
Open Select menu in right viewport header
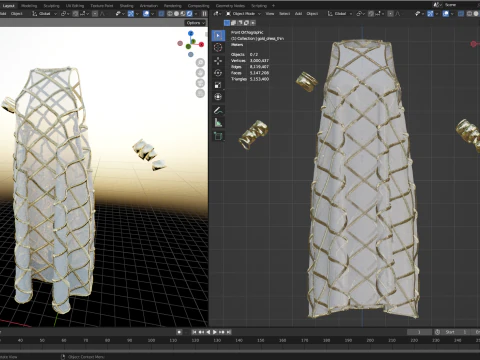[x=284, y=14]
